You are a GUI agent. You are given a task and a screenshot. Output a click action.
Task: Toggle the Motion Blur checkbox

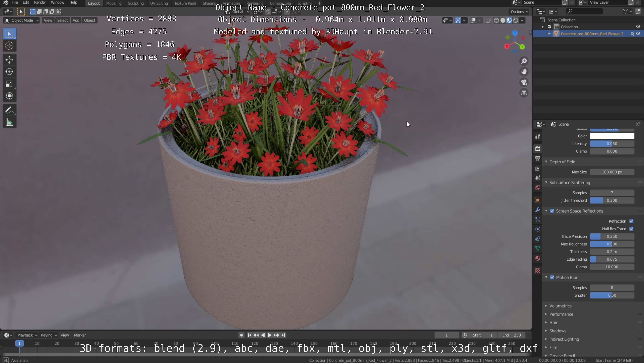click(552, 278)
